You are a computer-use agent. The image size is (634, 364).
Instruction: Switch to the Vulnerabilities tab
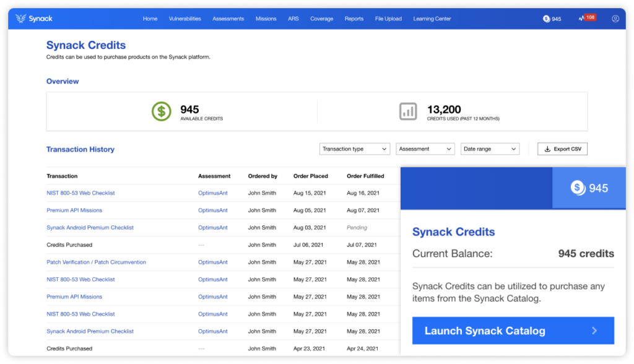185,19
